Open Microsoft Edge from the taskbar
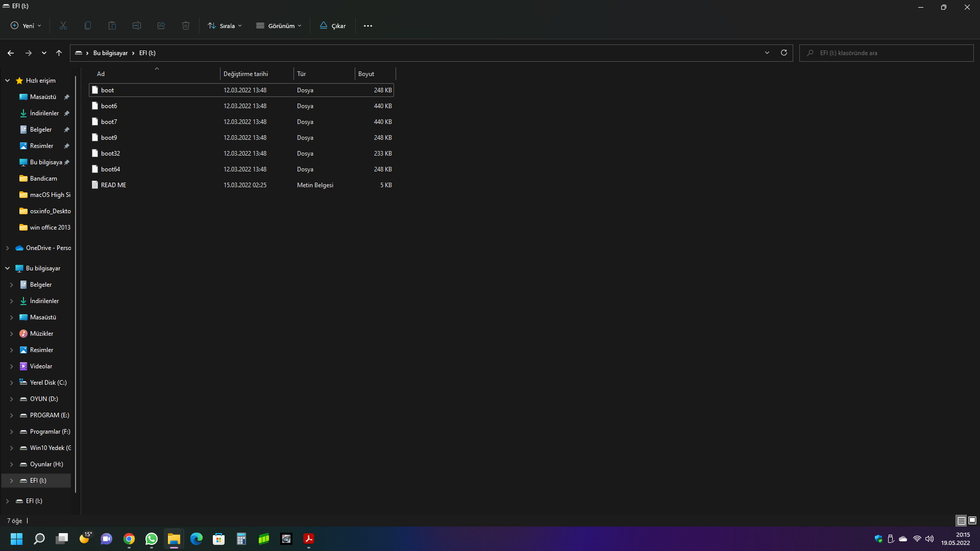The image size is (980, 551). click(x=197, y=539)
